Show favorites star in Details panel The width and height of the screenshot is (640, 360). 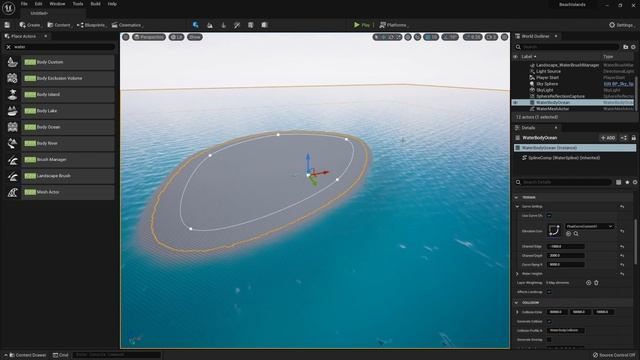[627, 182]
